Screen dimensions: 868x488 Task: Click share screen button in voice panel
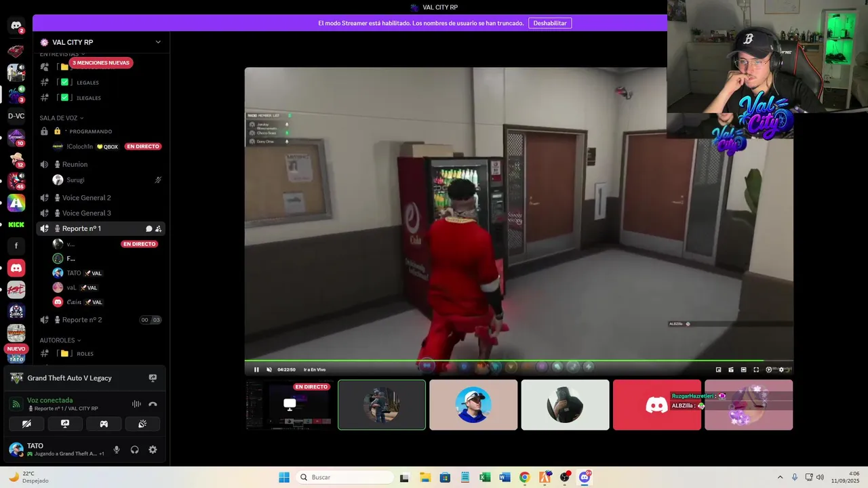click(65, 424)
